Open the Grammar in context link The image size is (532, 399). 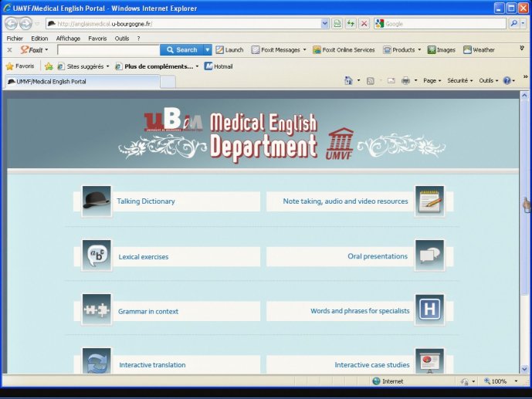(x=148, y=312)
